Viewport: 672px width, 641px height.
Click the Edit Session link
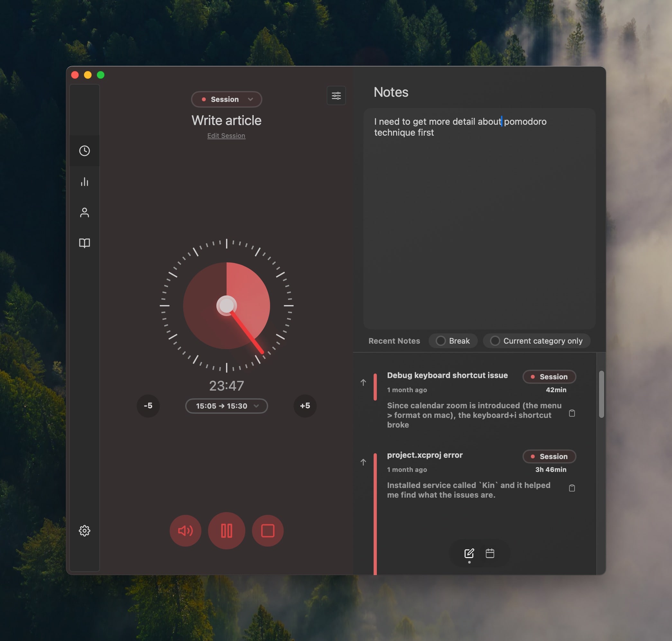pyautogui.click(x=226, y=136)
